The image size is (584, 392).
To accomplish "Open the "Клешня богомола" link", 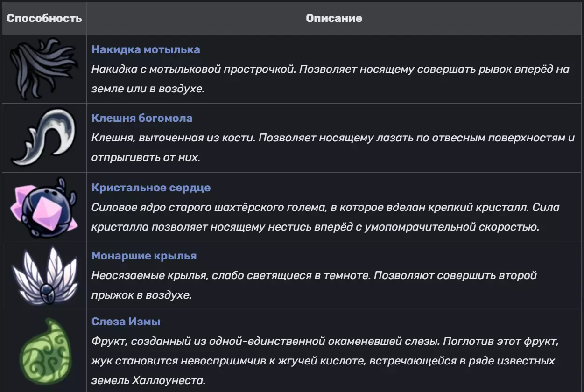I will click(x=142, y=118).
